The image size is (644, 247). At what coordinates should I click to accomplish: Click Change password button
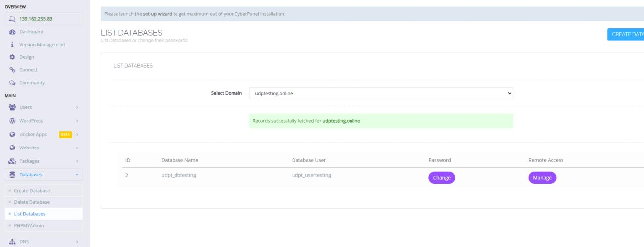441,178
